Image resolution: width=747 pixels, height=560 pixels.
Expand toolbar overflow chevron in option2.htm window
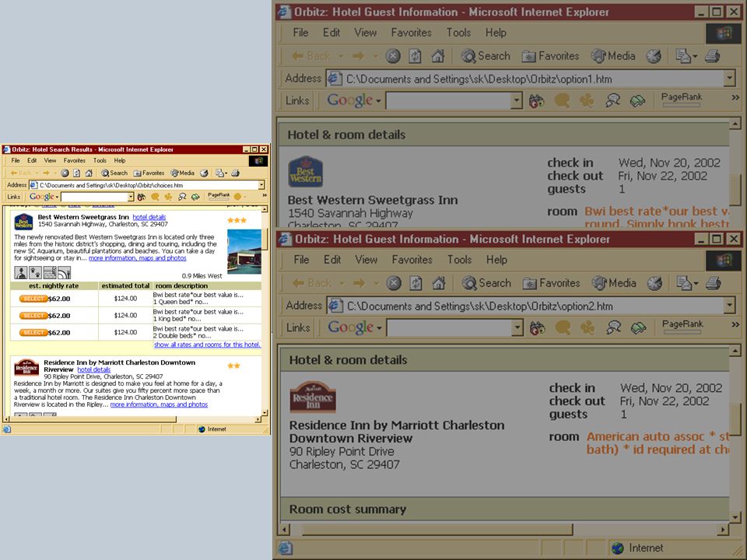735,324
